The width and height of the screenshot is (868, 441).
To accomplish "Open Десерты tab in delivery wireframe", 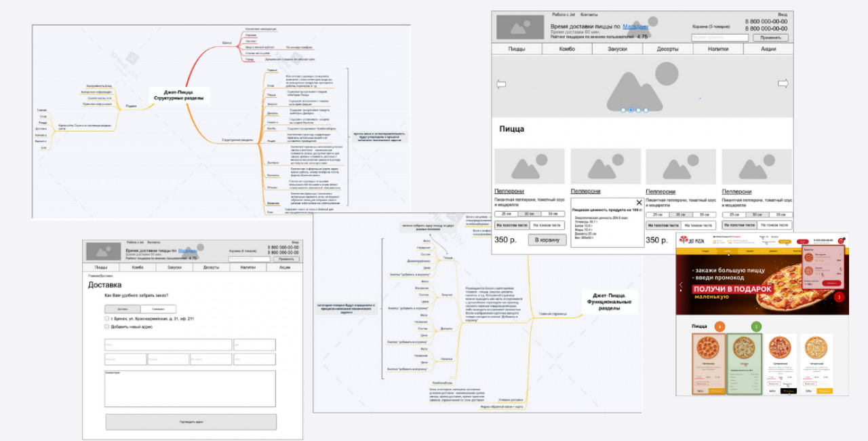I will click(x=212, y=267).
